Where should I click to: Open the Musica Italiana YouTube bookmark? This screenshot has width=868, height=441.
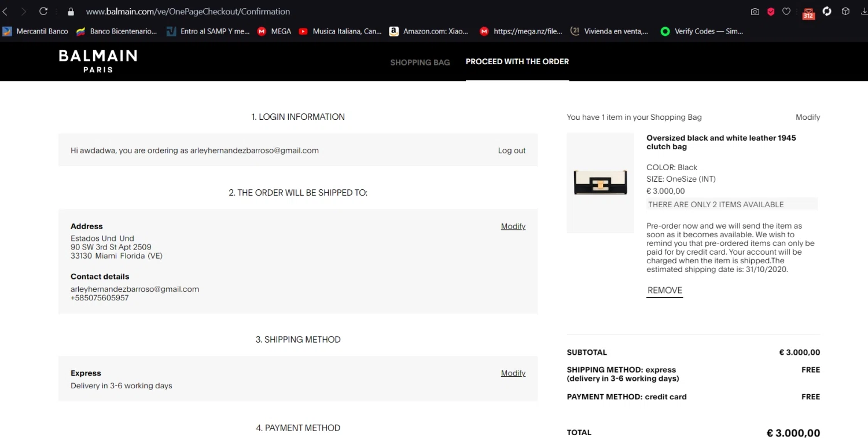(340, 31)
